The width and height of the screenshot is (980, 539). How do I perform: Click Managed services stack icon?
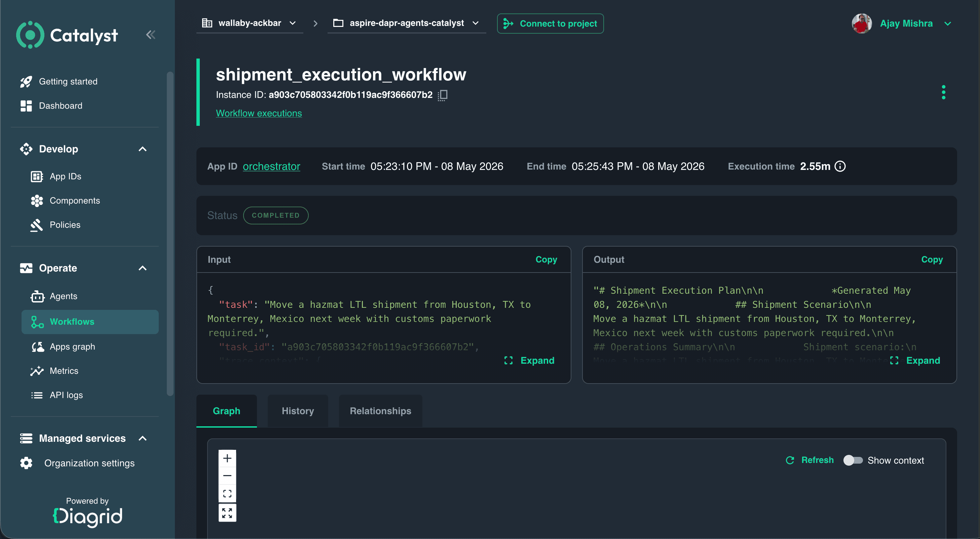tap(26, 438)
